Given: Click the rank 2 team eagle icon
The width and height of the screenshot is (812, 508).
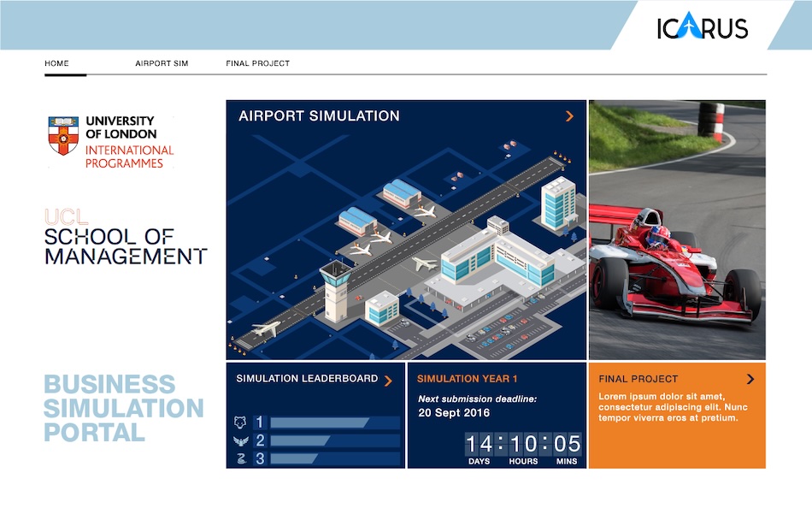Looking at the screenshot, I should tap(240, 441).
